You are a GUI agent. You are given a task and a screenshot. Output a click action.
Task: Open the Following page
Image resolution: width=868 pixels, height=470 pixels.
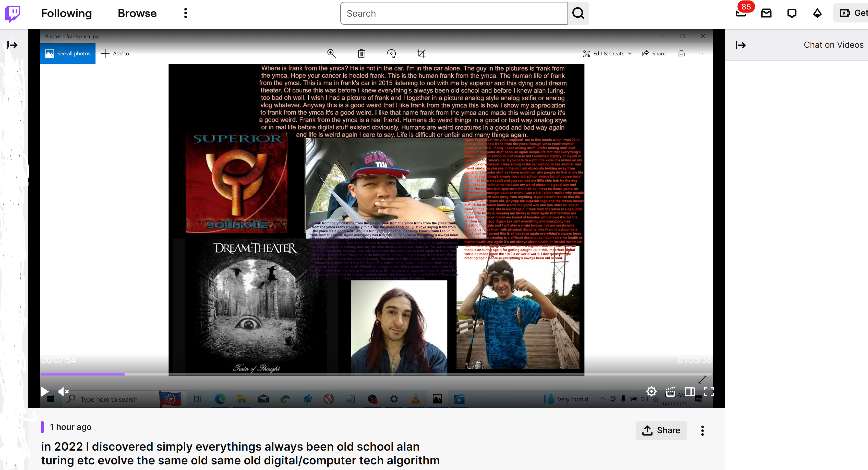66,13
